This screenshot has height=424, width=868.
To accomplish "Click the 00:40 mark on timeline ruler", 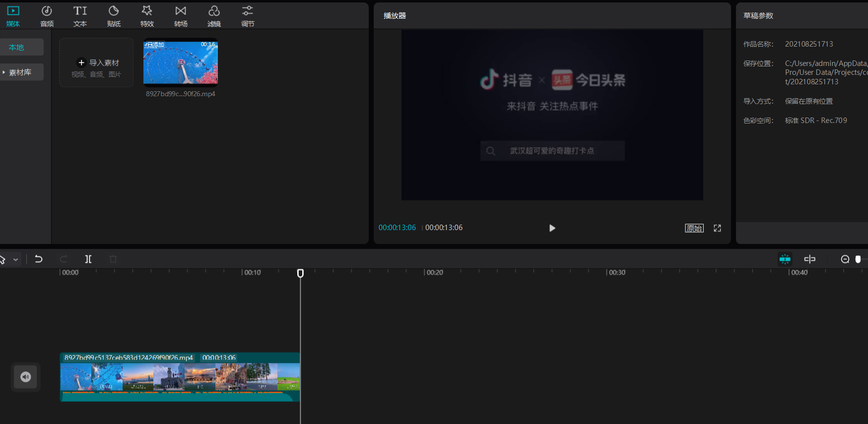I will pos(799,272).
